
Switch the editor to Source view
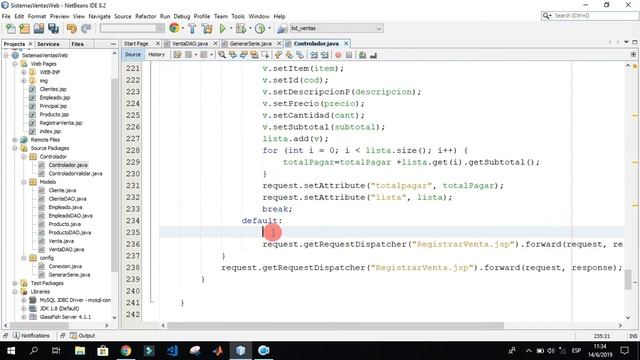133,54
